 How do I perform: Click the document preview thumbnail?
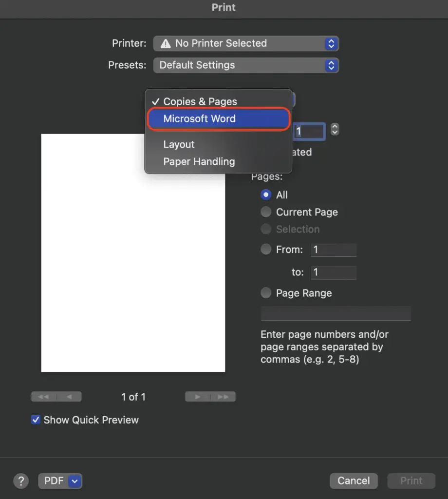click(x=133, y=253)
